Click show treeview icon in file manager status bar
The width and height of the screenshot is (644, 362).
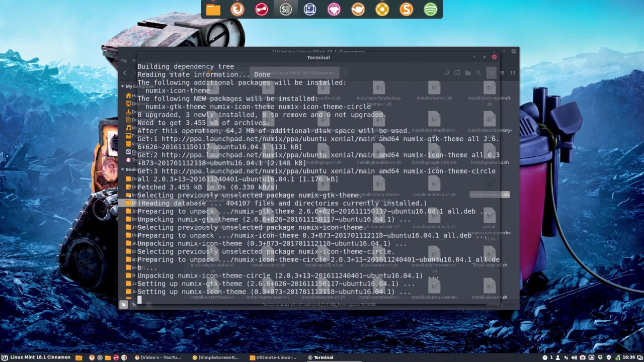point(134,304)
